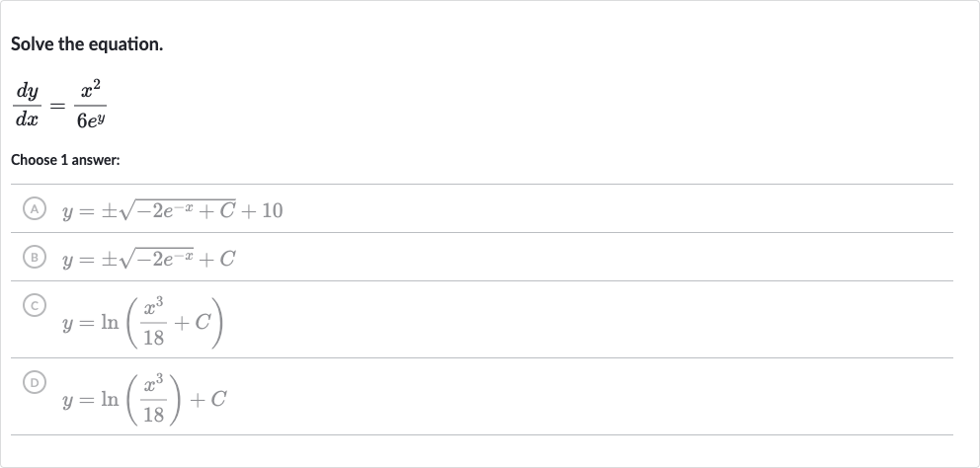Image resolution: width=980 pixels, height=468 pixels.
Task: Choose answer y = ±√(−2e^−x) + C
Action: (x=482, y=257)
